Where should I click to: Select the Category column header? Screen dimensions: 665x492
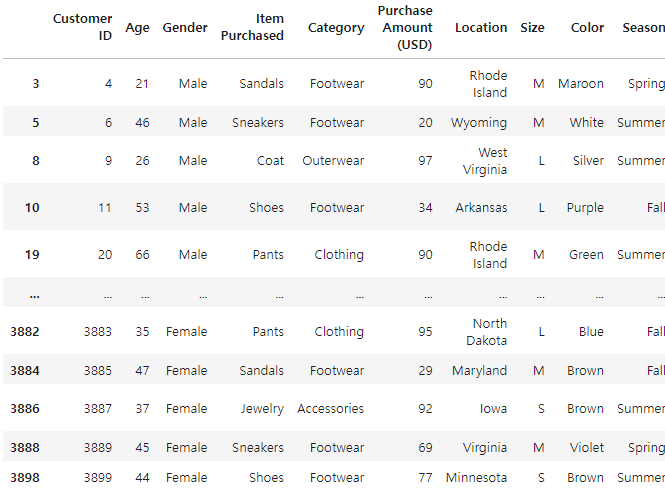336,28
